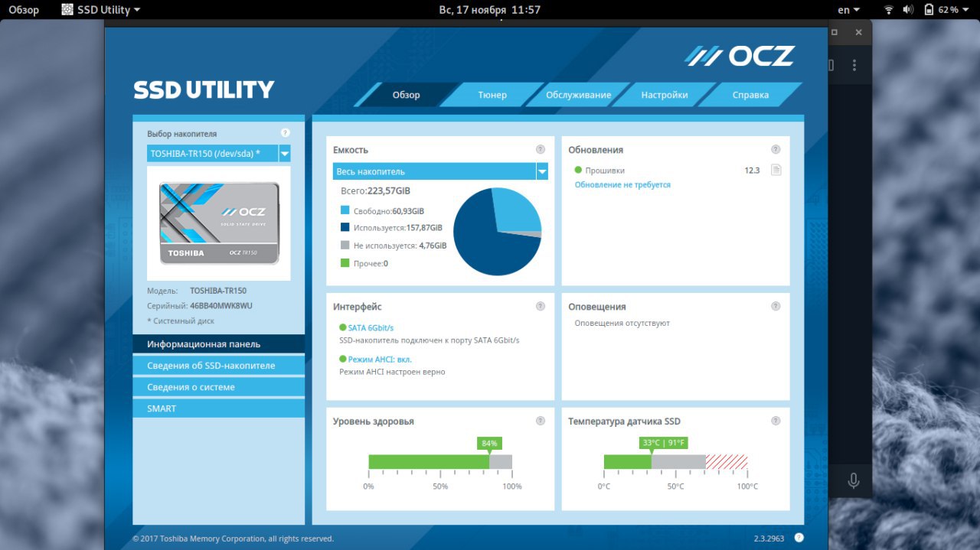Close the background window
This screenshot has height=550, width=980.
(858, 32)
